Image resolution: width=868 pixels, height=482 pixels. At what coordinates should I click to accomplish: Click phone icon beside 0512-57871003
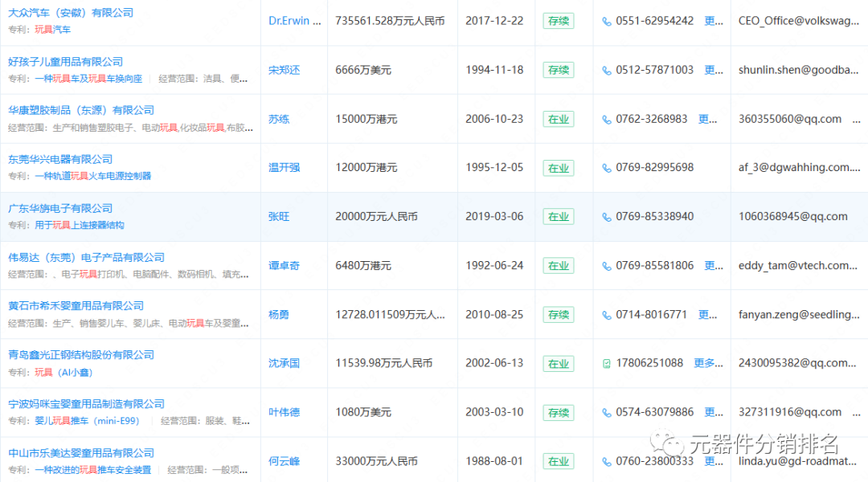tap(607, 71)
